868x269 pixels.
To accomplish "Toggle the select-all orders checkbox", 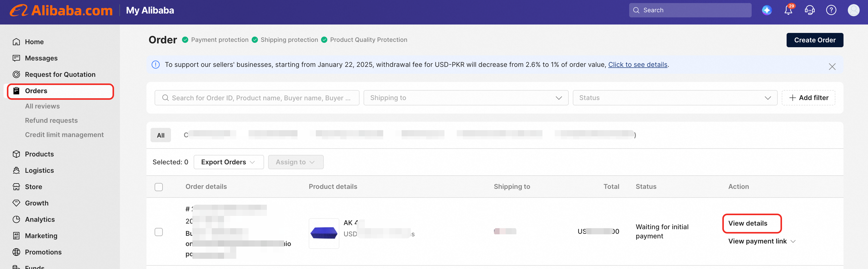I will 159,187.
